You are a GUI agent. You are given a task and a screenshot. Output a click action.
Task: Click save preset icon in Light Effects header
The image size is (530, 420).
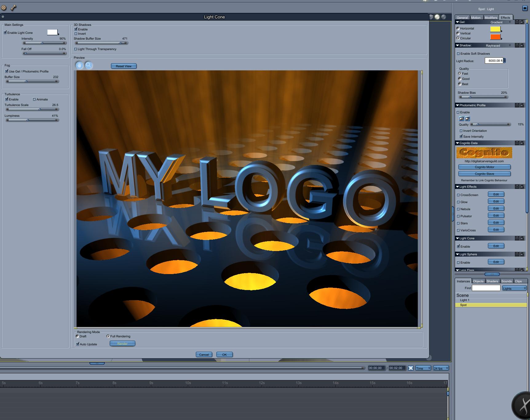[517, 186]
